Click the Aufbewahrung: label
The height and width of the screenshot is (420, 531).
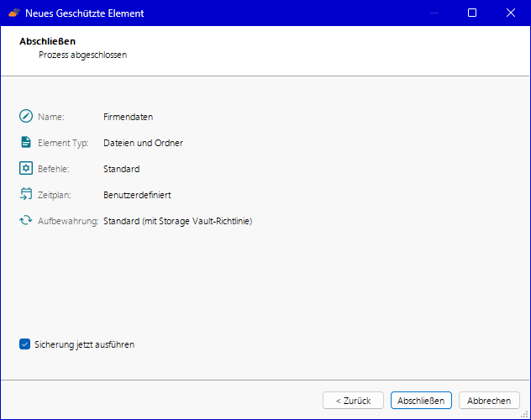[68, 221]
